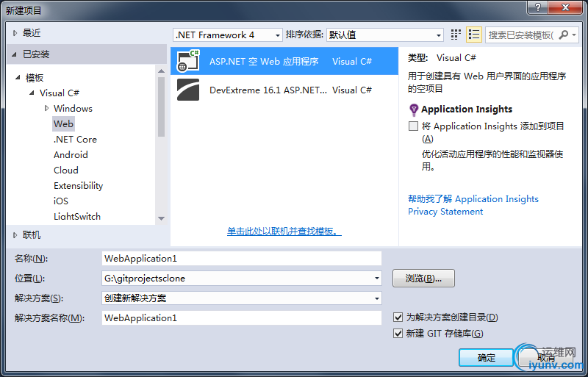The image size is (588, 377).
Task: Click the search magnifier icon
Action: click(x=563, y=35)
